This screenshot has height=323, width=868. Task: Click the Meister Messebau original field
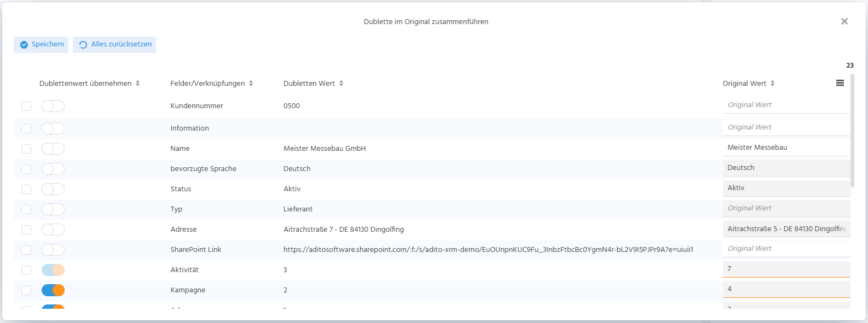click(786, 148)
